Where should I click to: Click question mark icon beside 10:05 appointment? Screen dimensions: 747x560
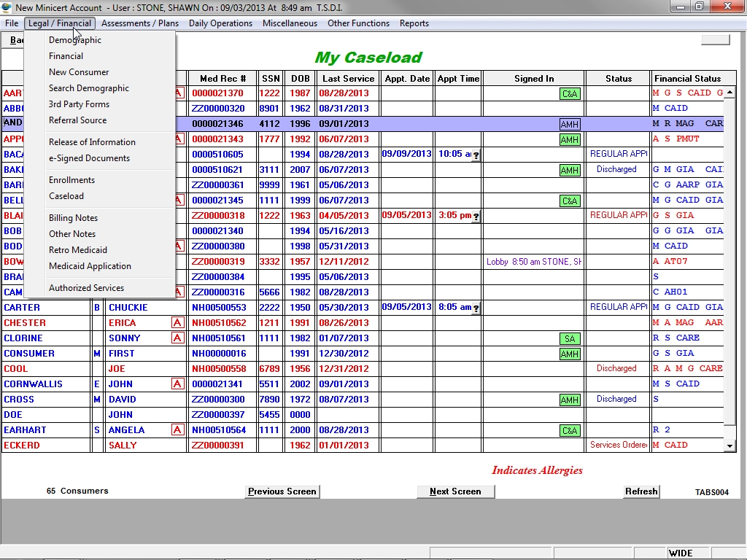click(x=476, y=155)
